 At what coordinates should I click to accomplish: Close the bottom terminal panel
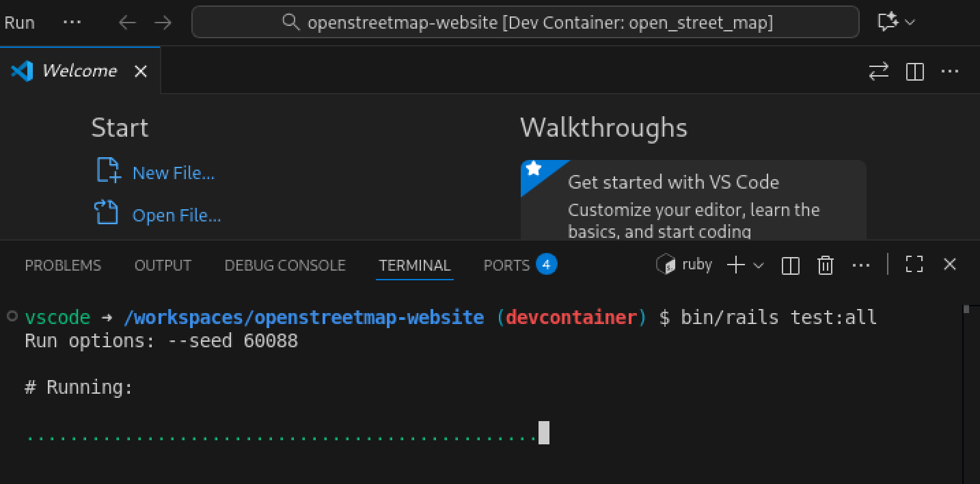click(x=949, y=265)
